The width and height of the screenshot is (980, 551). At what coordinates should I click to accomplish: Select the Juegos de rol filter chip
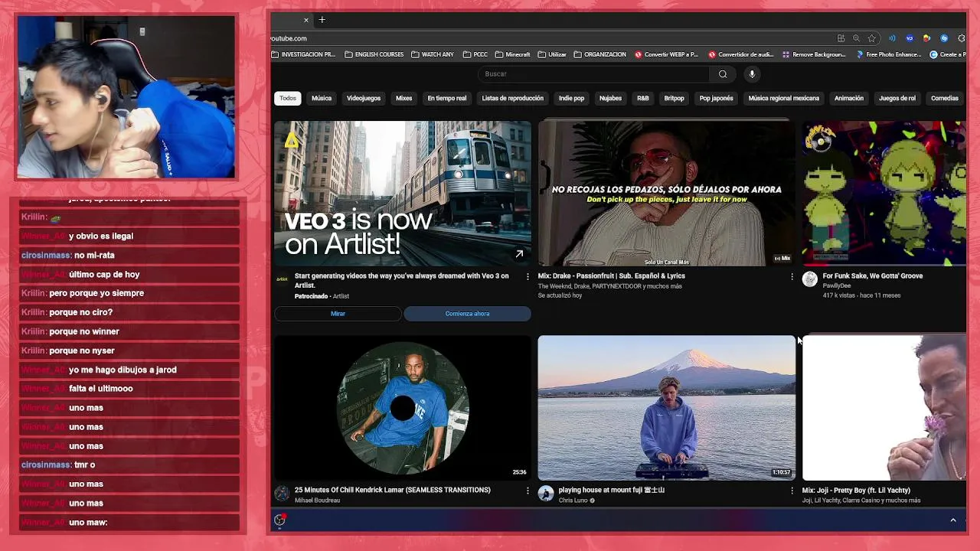pyautogui.click(x=897, y=98)
